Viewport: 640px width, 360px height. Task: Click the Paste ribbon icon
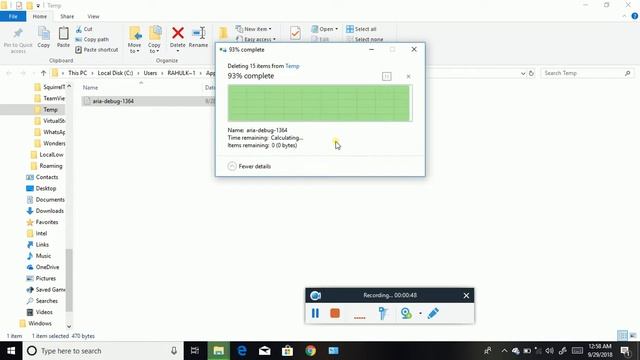[63, 33]
